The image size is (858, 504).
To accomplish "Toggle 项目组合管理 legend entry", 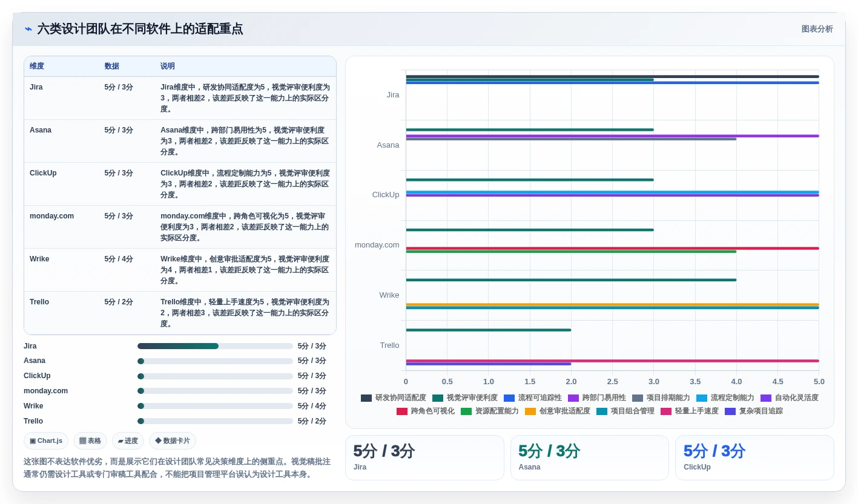I will [625, 411].
